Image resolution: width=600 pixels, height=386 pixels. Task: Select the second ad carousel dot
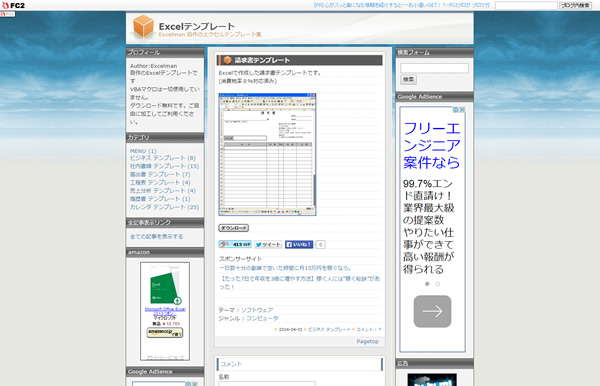click(x=438, y=284)
